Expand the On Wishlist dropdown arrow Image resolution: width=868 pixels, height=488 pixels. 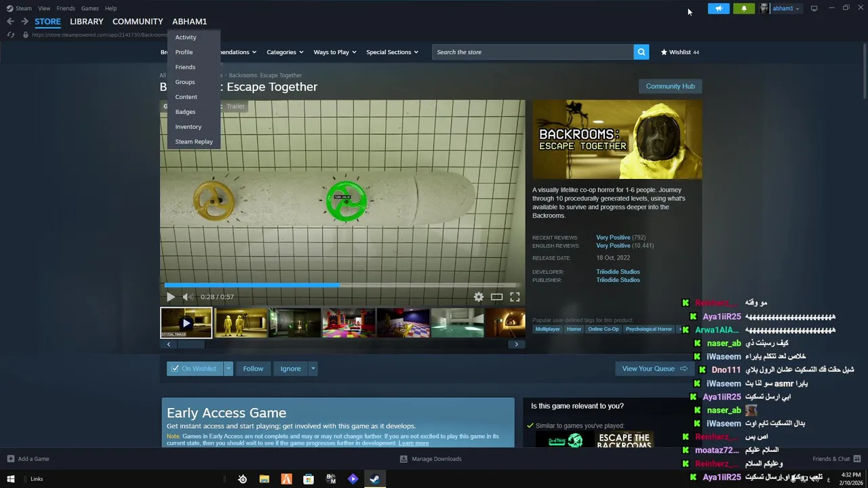[229, 369]
